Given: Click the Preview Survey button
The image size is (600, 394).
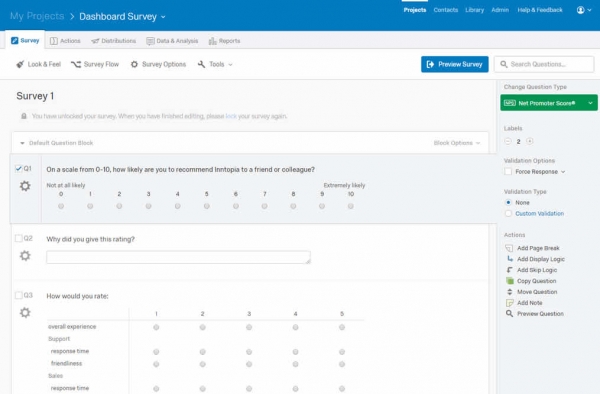Looking at the screenshot, I should pyautogui.click(x=455, y=64).
